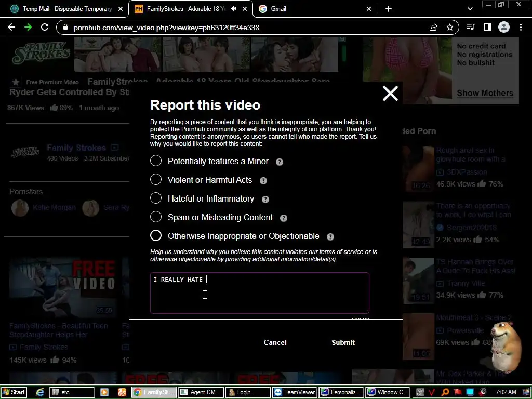Image resolution: width=532 pixels, height=399 pixels.
Task: Click the orange media player taskbar icon
Action: pos(104,392)
